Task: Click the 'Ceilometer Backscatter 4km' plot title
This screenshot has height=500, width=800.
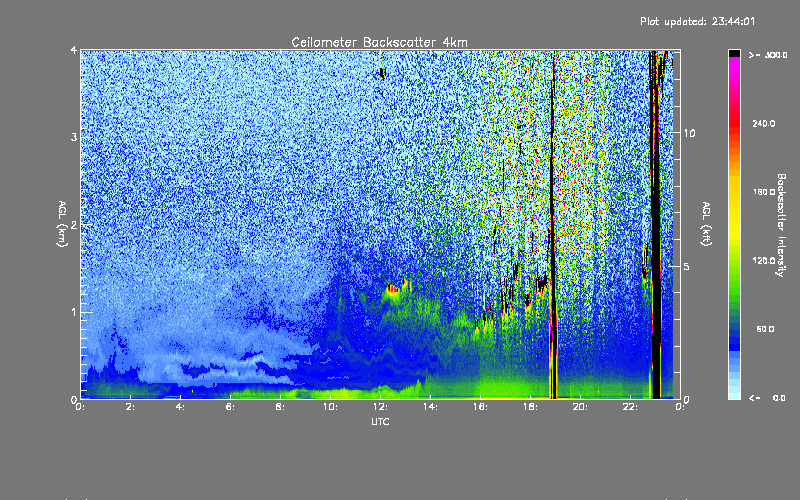Action: pyautogui.click(x=379, y=42)
